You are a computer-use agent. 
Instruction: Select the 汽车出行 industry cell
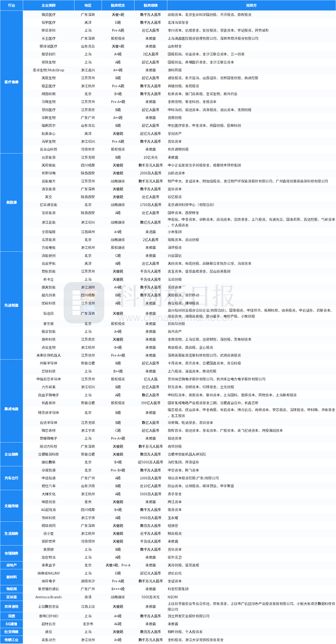pos(12,478)
